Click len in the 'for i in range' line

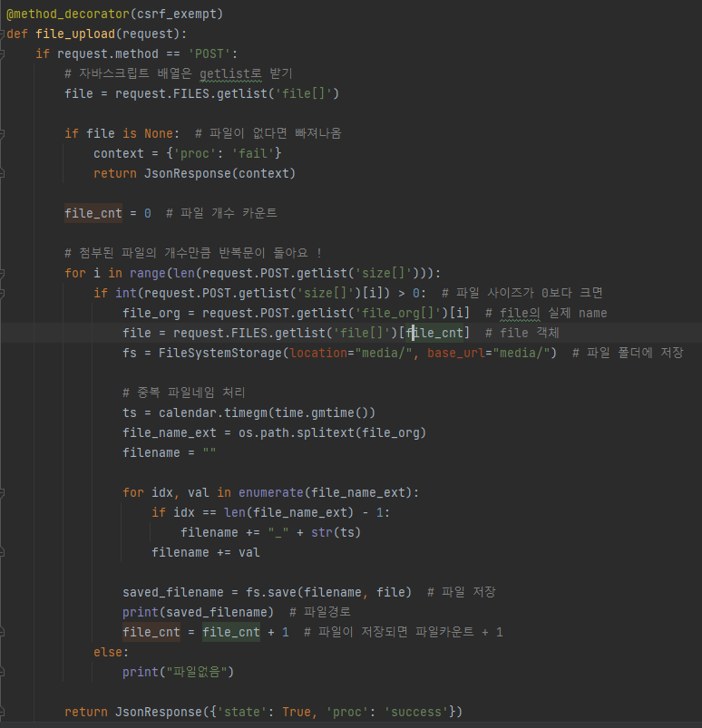click(x=184, y=273)
